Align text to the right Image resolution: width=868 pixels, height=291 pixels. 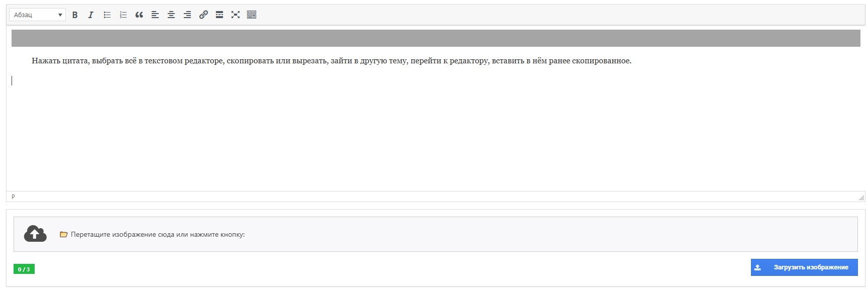[187, 15]
